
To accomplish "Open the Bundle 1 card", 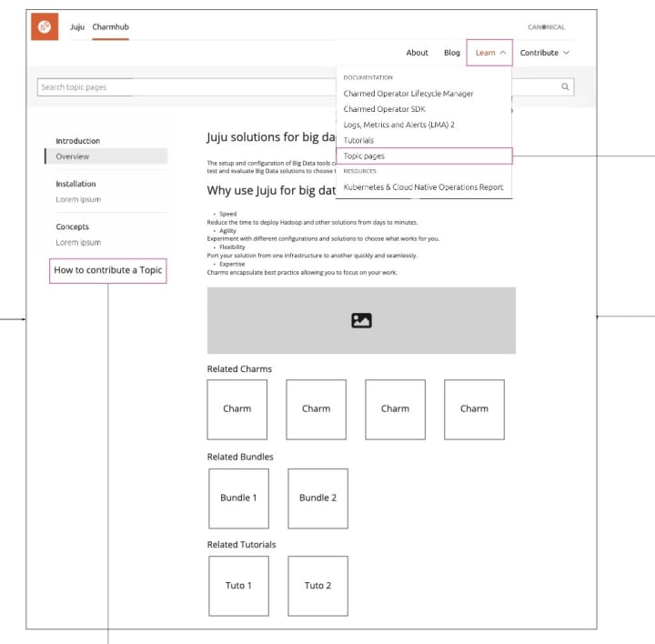I will point(238,498).
